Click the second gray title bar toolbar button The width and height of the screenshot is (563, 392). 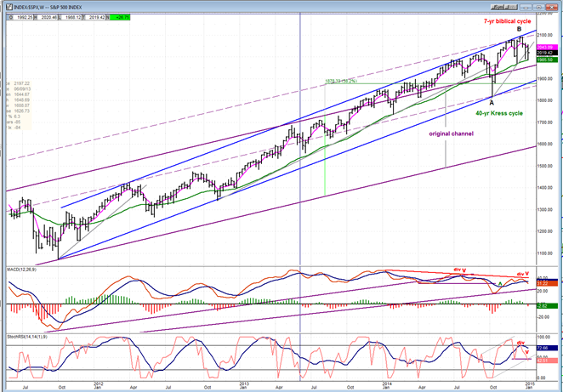point(510,7)
